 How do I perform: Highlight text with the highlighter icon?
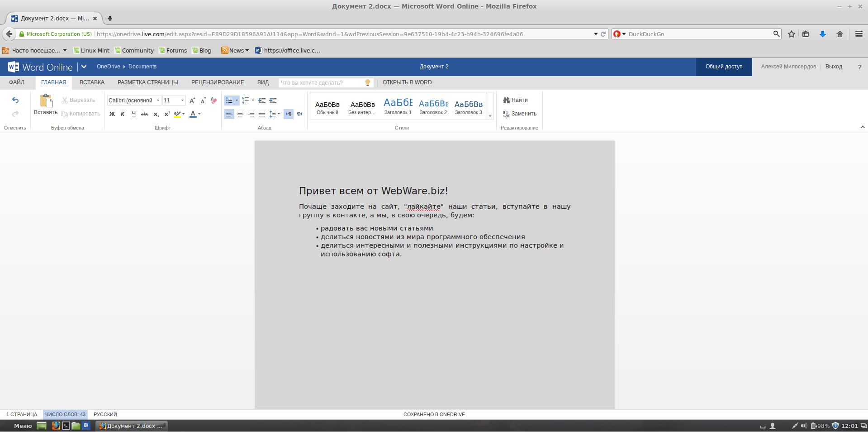[177, 114]
